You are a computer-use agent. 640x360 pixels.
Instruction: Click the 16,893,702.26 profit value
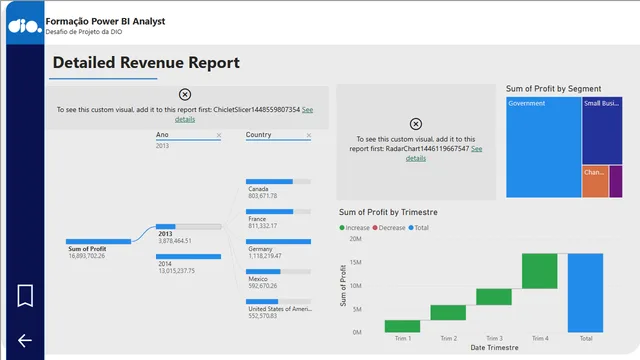87,256
